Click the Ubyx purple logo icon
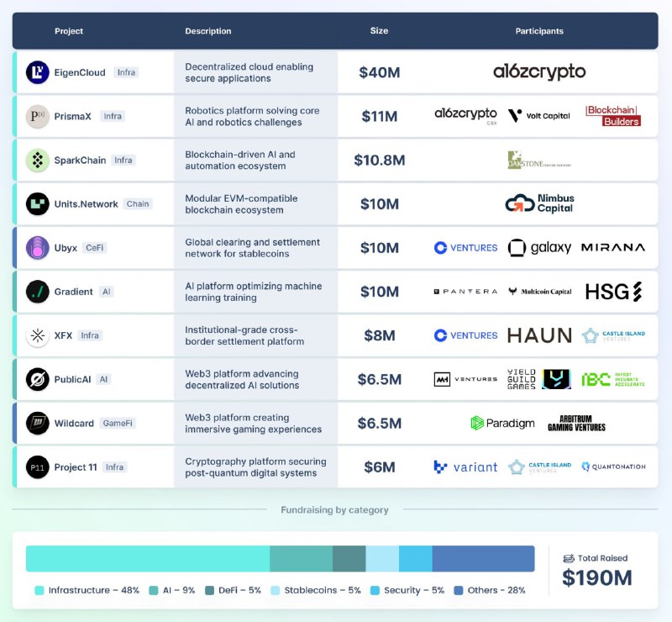This screenshot has height=622, width=672. [x=37, y=247]
